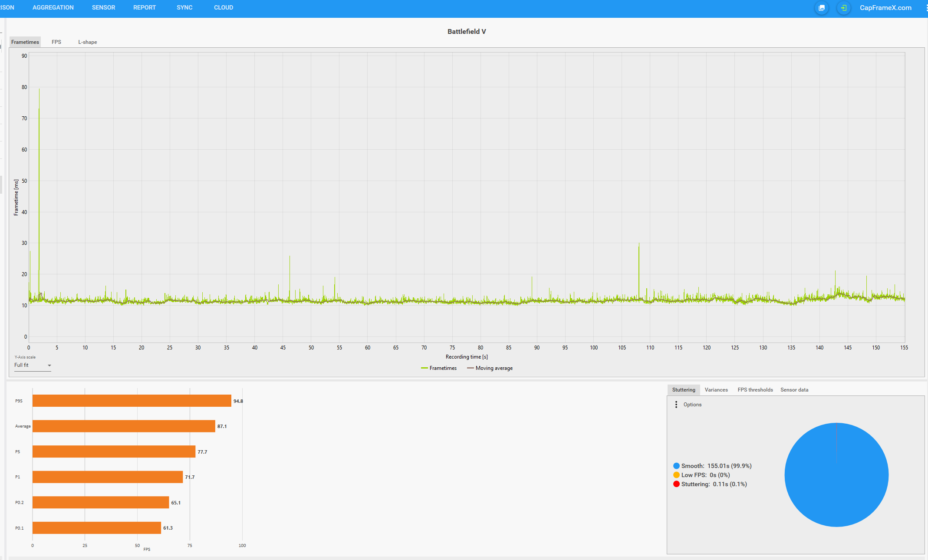
Task: Switch to the FPS chart tab
Action: tap(56, 42)
